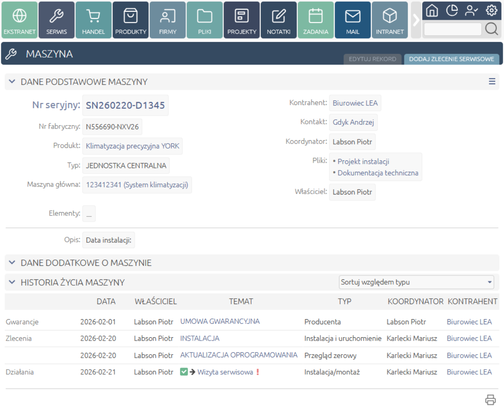
Task: Toggle green checkmark on Wizyta serwisowa
Action: tap(184, 372)
